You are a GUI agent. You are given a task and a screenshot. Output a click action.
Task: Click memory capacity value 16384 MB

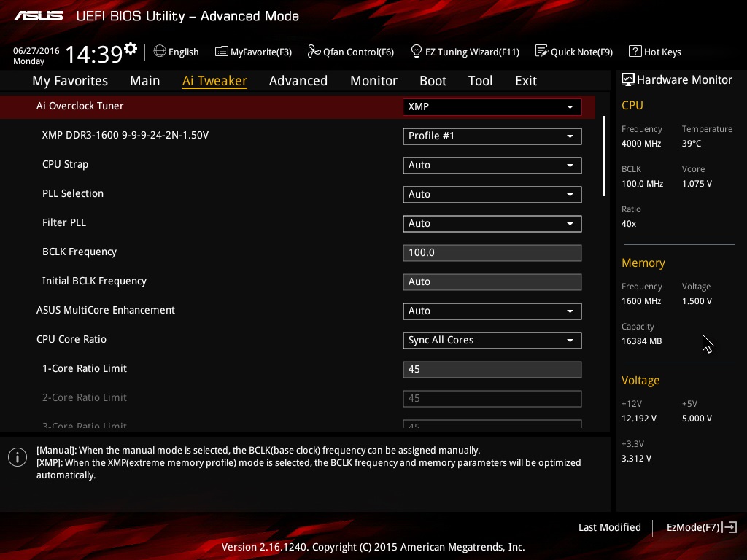click(641, 341)
